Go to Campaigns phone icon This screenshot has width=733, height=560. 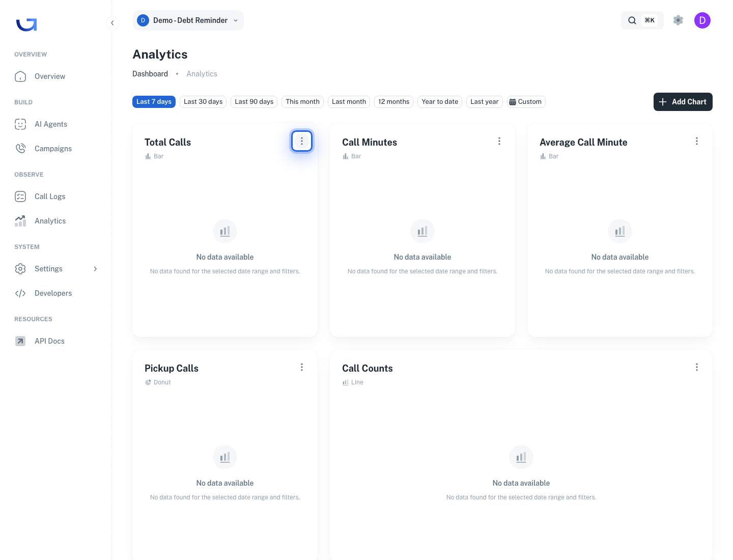click(20, 149)
